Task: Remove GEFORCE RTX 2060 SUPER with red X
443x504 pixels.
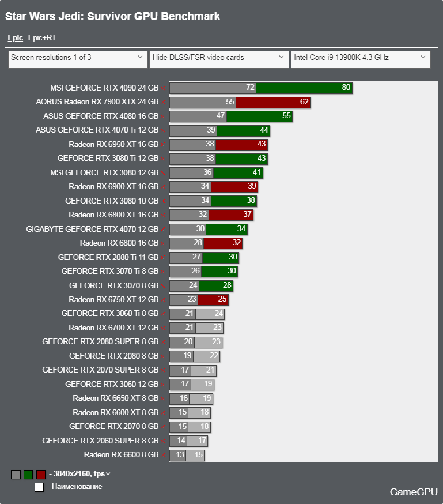Action: (163, 441)
